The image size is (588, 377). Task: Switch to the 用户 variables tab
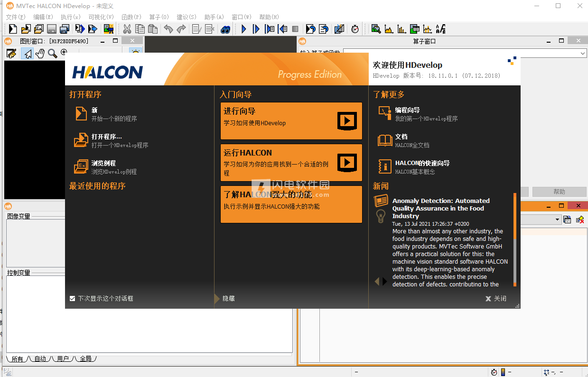[x=63, y=359]
